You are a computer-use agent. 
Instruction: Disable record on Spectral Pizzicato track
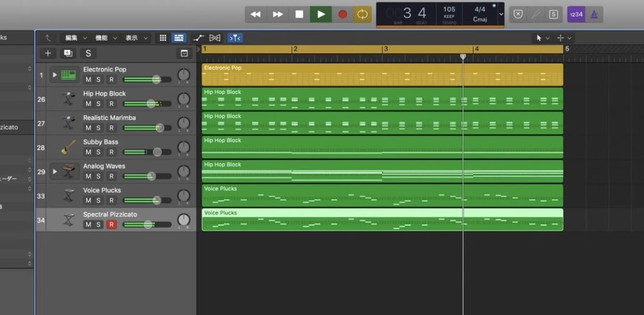pyautogui.click(x=111, y=225)
